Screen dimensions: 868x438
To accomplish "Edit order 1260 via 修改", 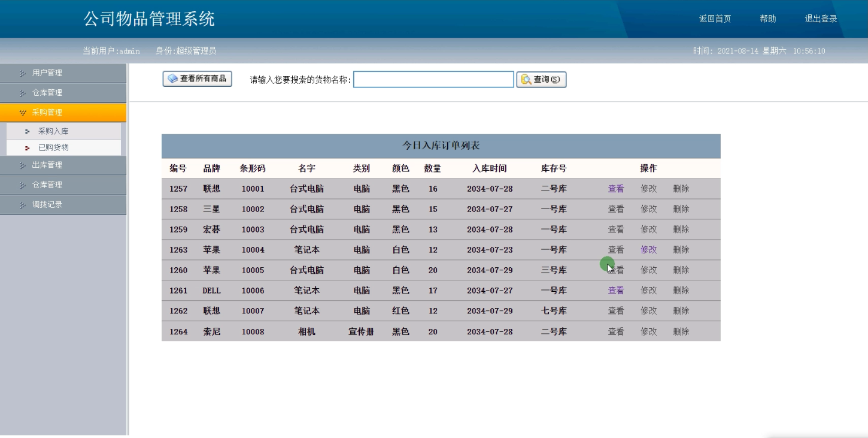I will pyautogui.click(x=648, y=270).
